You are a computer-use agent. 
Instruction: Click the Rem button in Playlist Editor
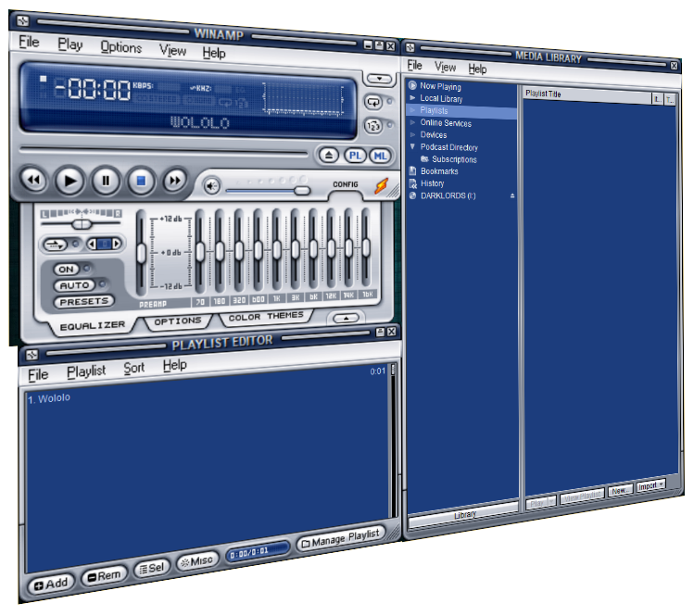pos(105,575)
